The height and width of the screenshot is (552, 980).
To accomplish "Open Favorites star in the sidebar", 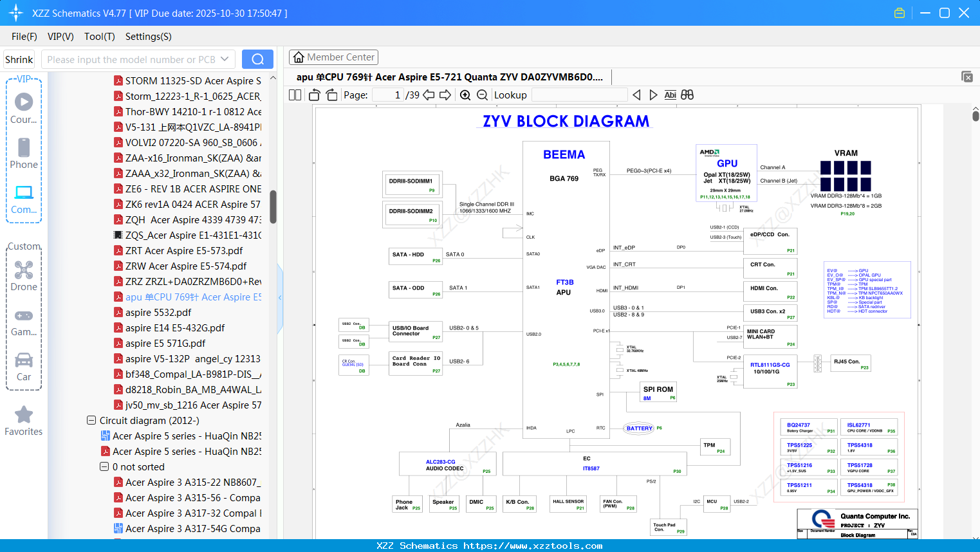I will [24, 421].
